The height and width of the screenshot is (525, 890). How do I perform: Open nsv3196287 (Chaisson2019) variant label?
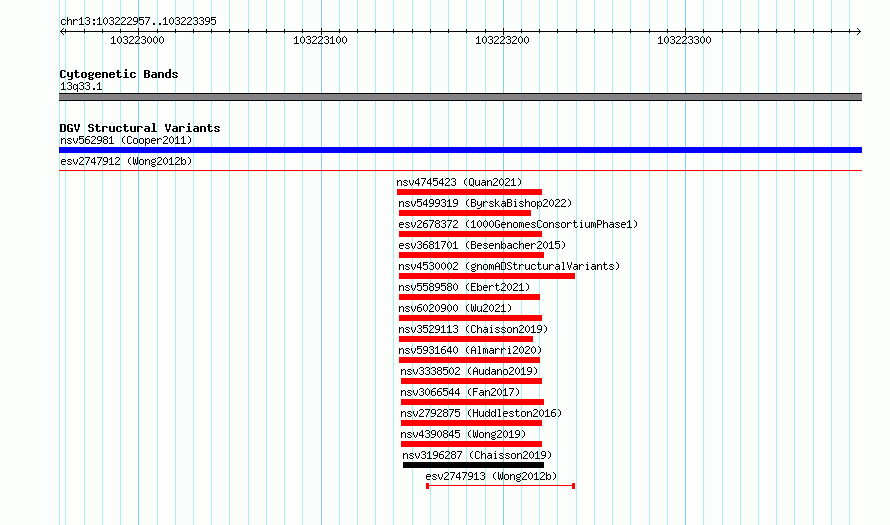(x=477, y=455)
